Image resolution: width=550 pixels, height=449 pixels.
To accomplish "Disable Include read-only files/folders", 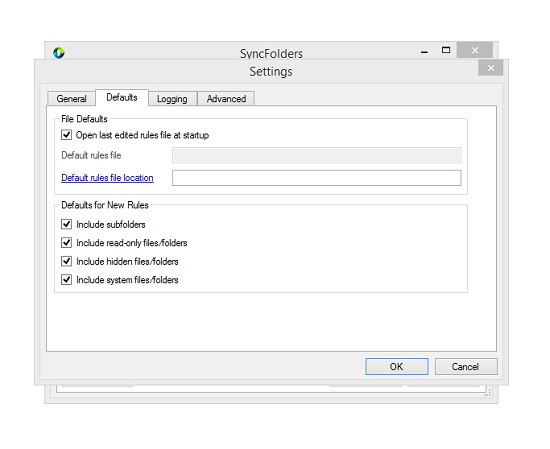I will click(66, 242).
